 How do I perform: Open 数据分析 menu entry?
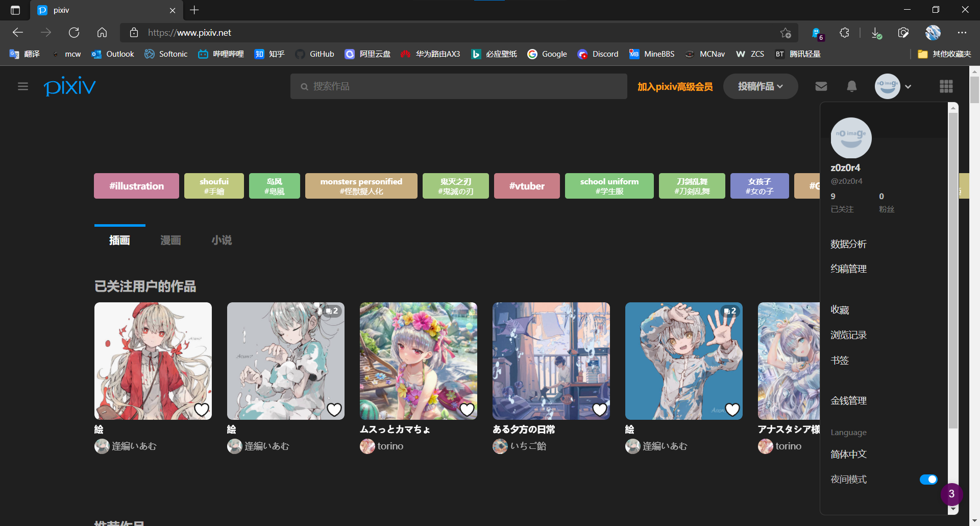[x=848, y=244]
